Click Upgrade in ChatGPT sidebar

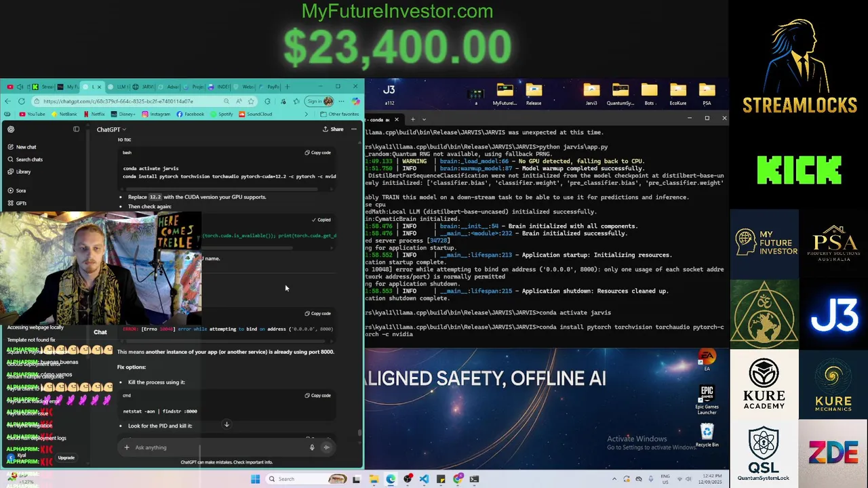click(66, 457)
